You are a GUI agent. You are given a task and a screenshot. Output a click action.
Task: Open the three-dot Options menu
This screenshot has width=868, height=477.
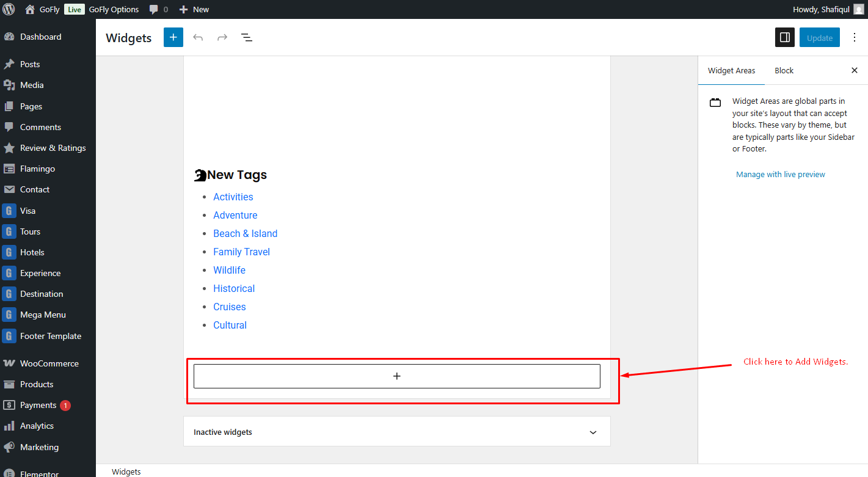click(855, 37)
